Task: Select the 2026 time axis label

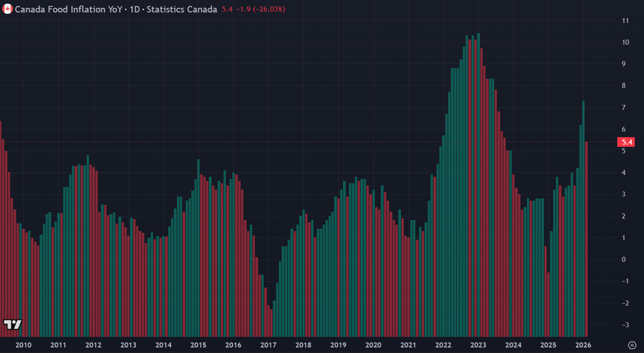Action: [x=583, y=345]
